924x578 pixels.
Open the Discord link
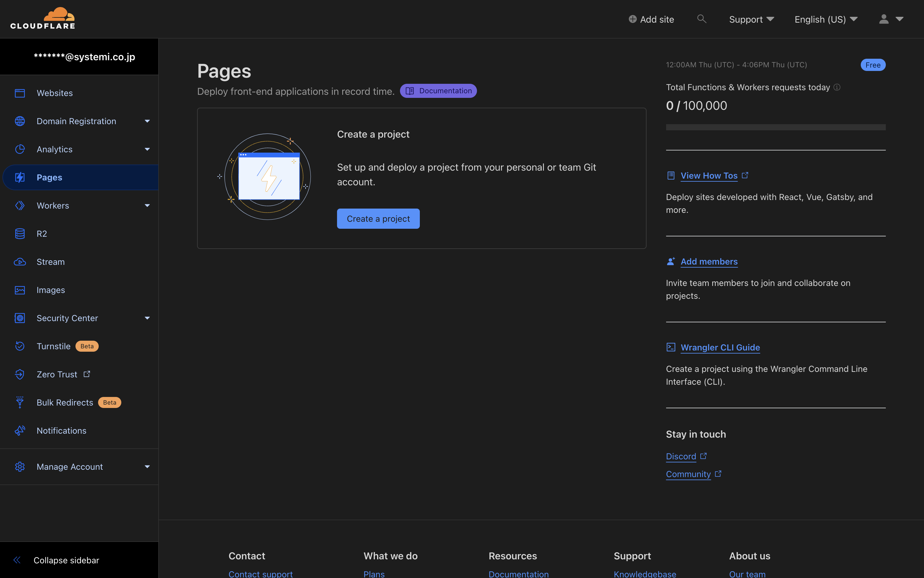coord(681,456)
